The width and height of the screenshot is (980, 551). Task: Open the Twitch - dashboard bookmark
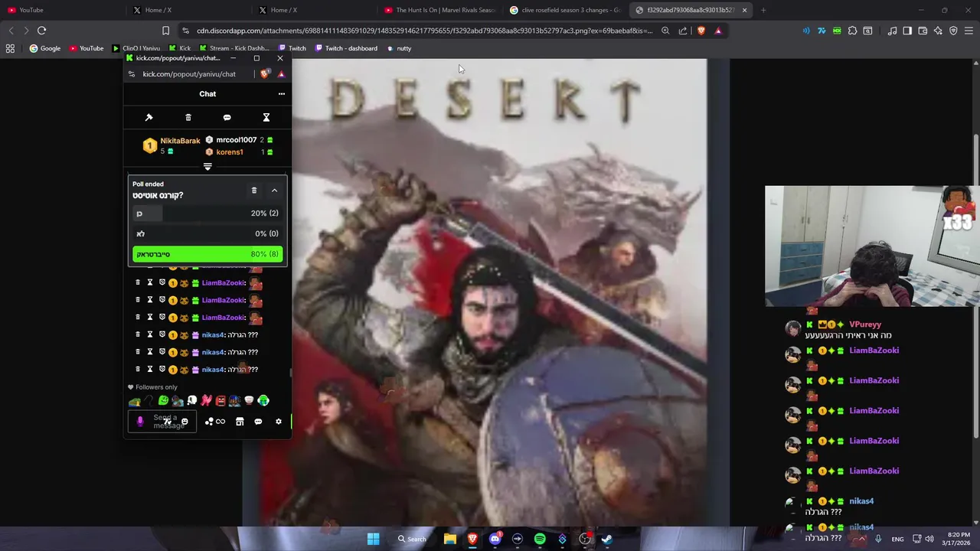tap(346, 48)
